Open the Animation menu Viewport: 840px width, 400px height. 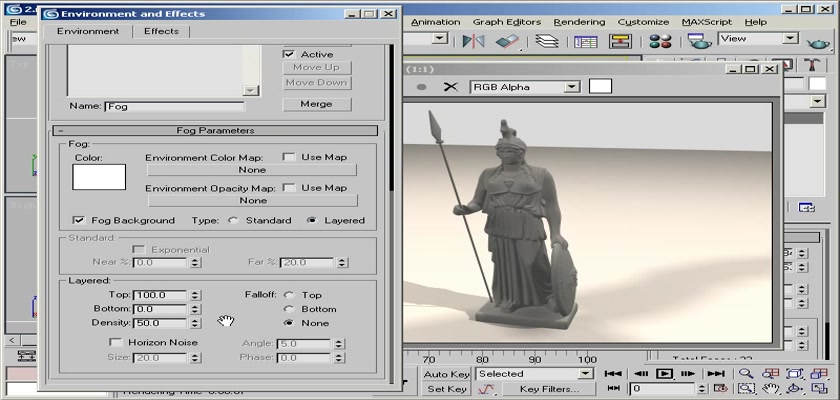point(436,22)
